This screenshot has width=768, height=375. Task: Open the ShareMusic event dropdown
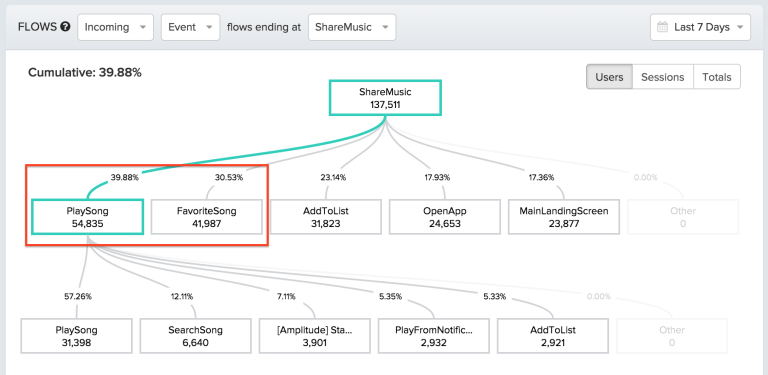point(352,27)
